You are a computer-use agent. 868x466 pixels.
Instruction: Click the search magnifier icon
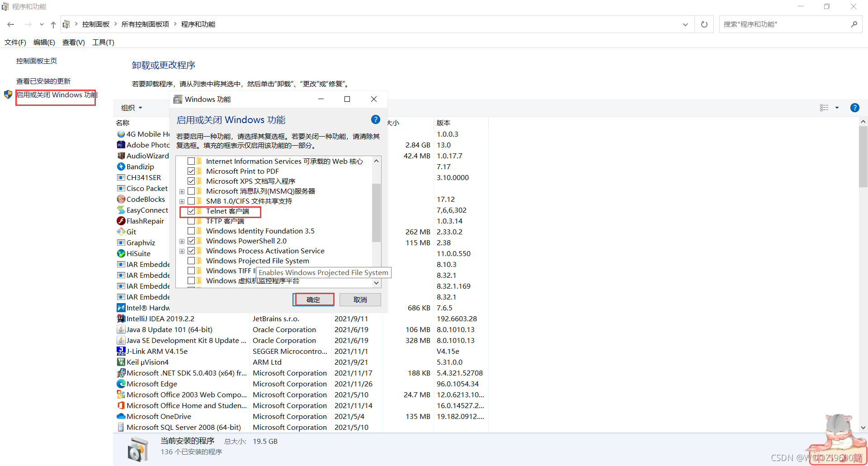[x=854, y=24]
